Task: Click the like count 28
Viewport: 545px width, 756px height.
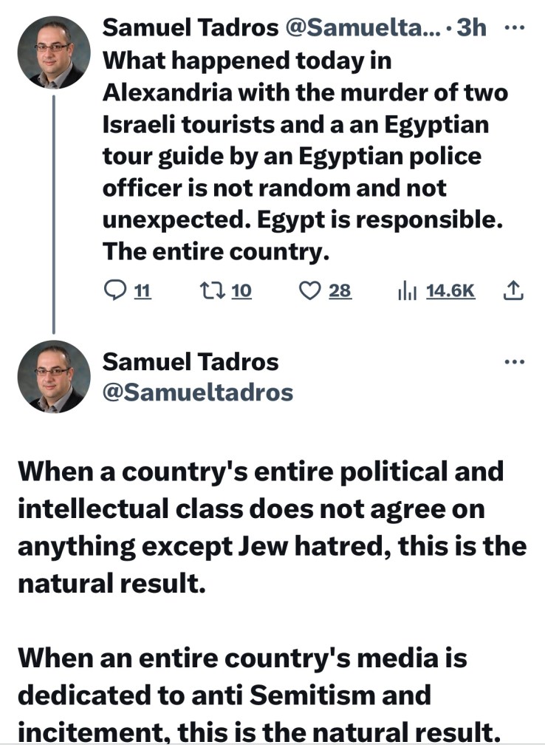Action: (340, 291)
